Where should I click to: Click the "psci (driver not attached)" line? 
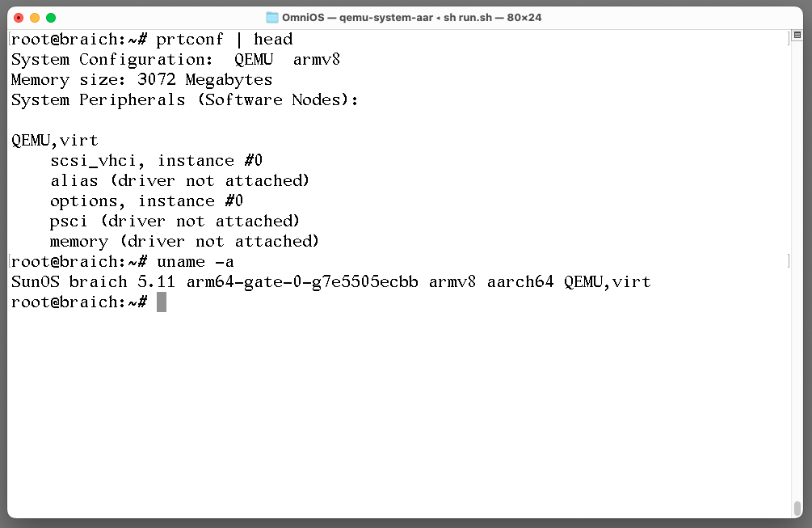(175, 221)
